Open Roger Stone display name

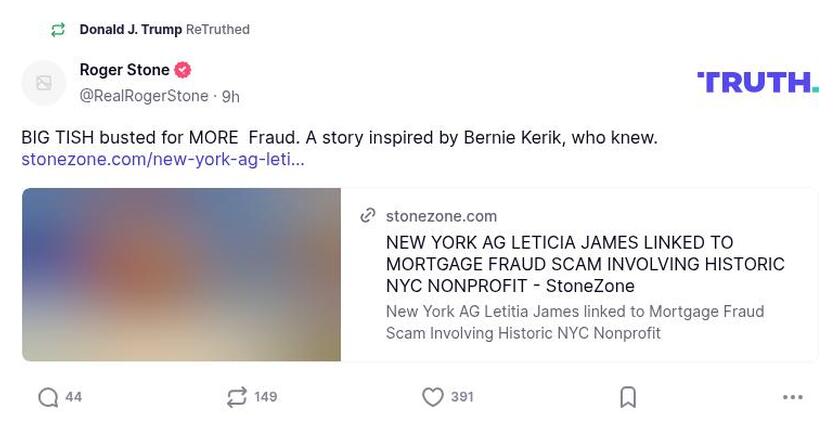tap(124, 70)
